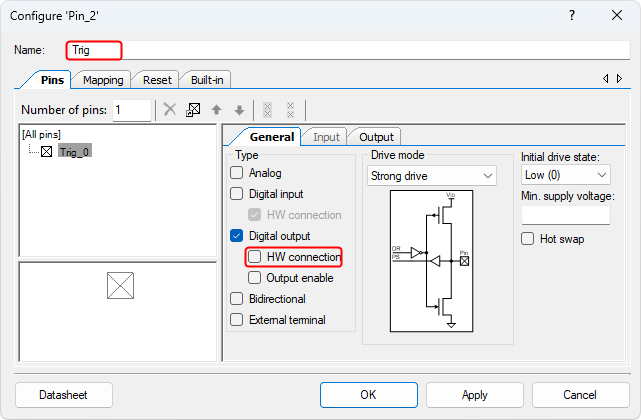Enable the Hot swap checkbox
641x420 pixels.
tap(528, 239)
